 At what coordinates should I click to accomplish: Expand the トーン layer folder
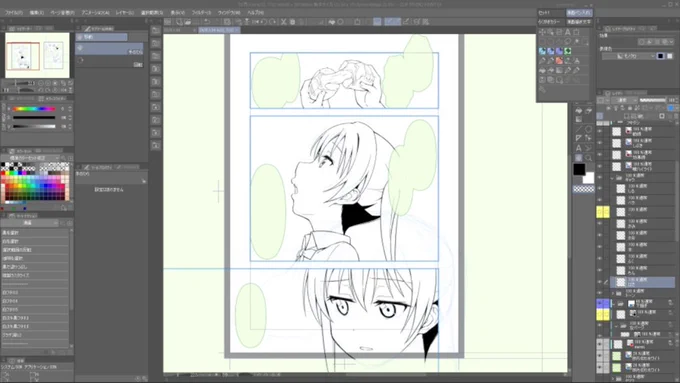pyautogui.click(x=612, y=293)
